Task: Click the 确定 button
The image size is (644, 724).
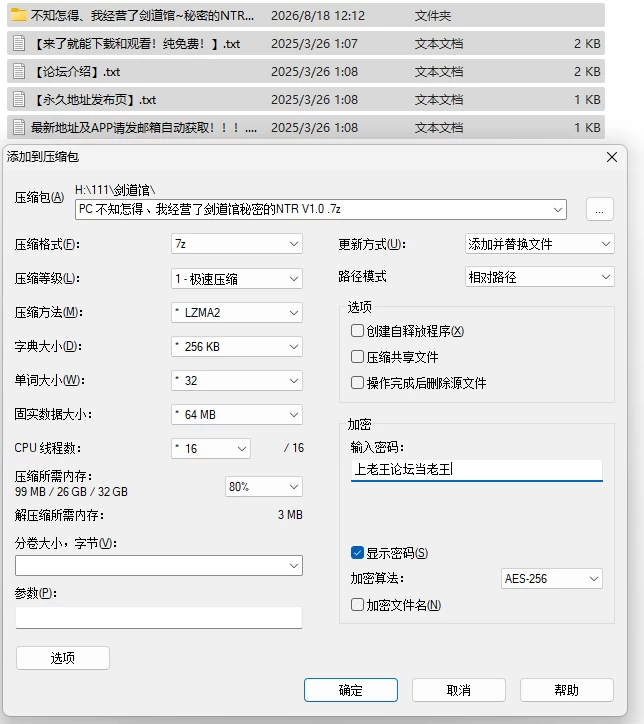Action: click(x=351, y=690)
